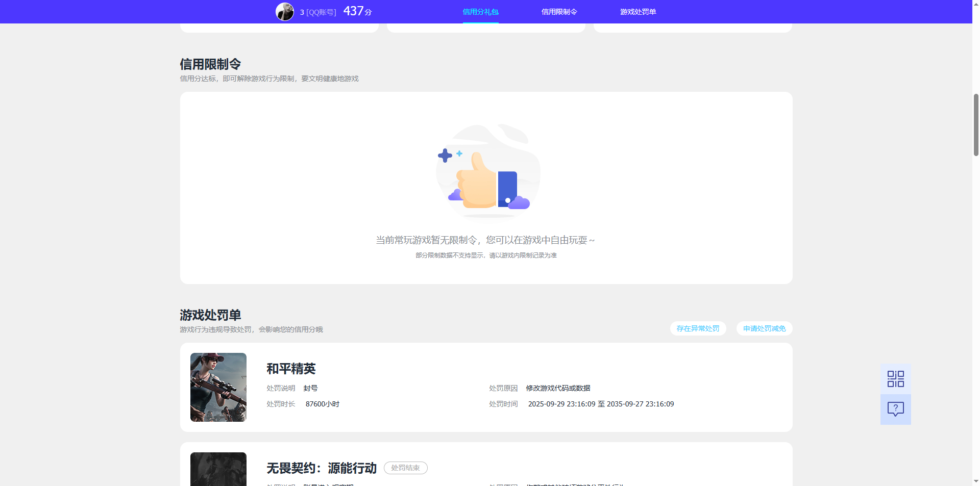980x486 pixels.
Task: Click the 当前常玩游戏暂无限制令 message
Action: pyautogui.click(x=485, y=240)
